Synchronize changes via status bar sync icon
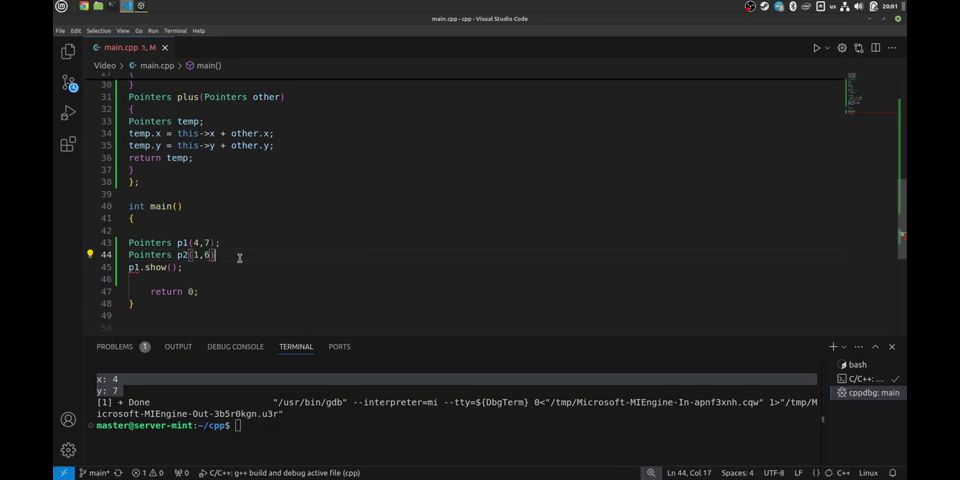 coord(118,473)
